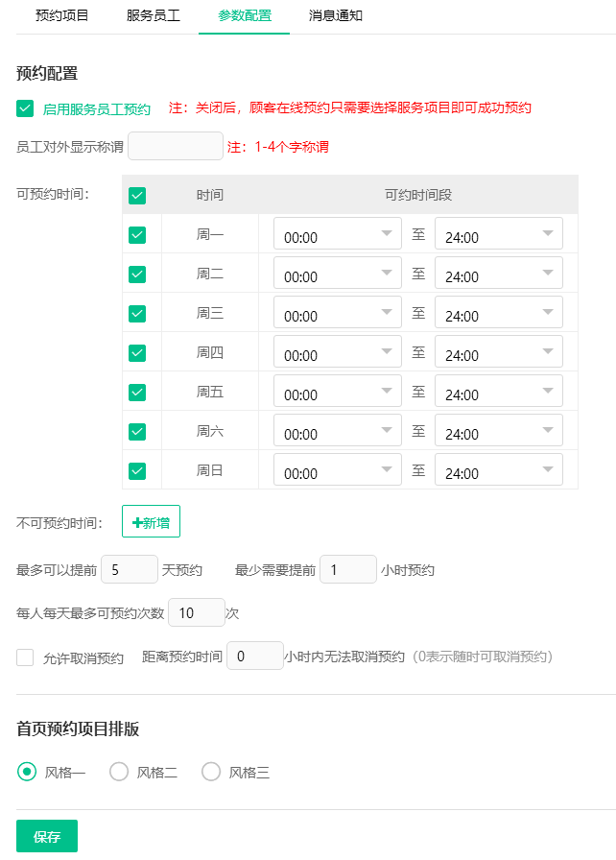Viewport: 616px width, 860px height.
Task: Open the 周日 start time dropdown
Action: coord(338,469)
